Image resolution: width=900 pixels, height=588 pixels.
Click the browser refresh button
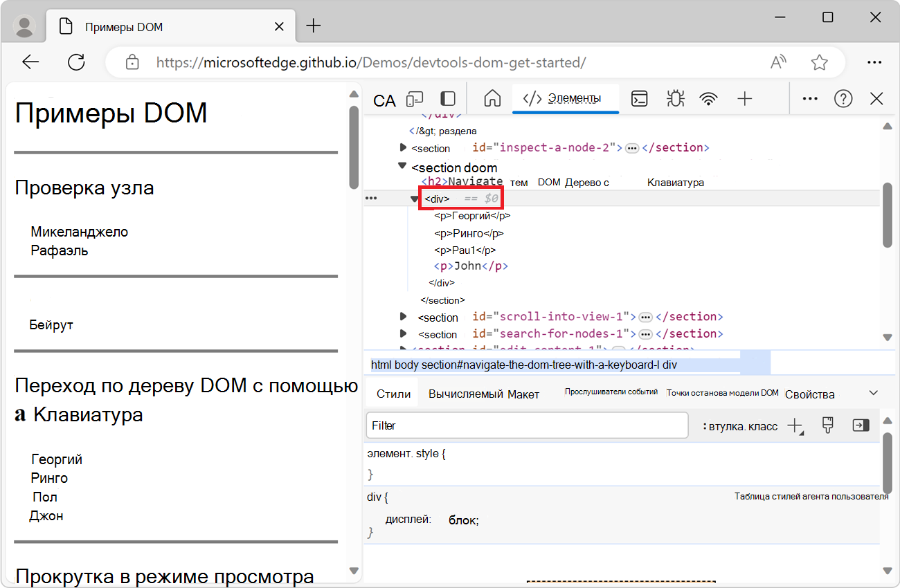(76, 62)
